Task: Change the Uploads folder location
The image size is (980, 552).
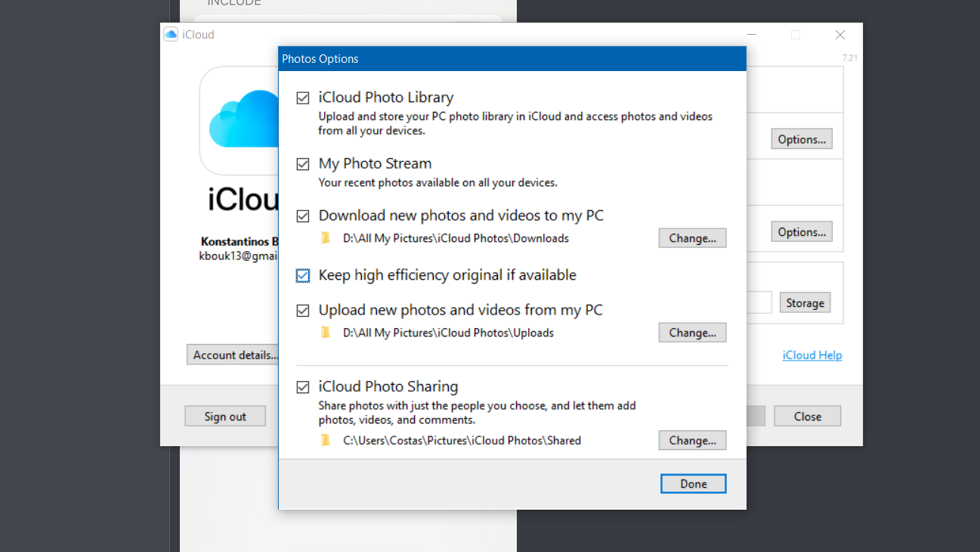Action: point(692,332)
